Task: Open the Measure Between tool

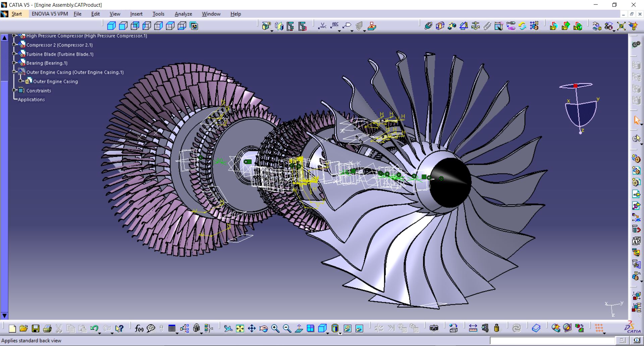Action: (473, 328)
